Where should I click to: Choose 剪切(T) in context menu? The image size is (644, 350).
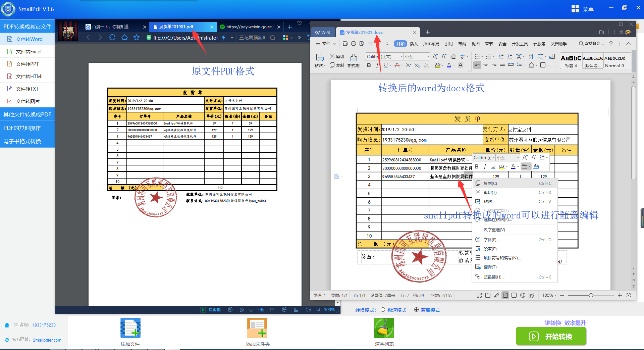click(515, 192)
